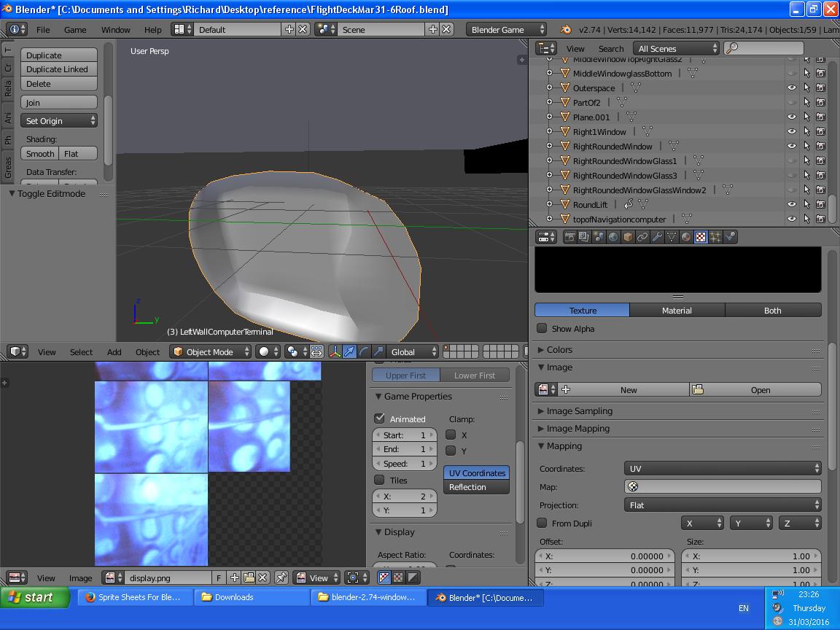Click the Blender logo icon in info header

point(565,29)
